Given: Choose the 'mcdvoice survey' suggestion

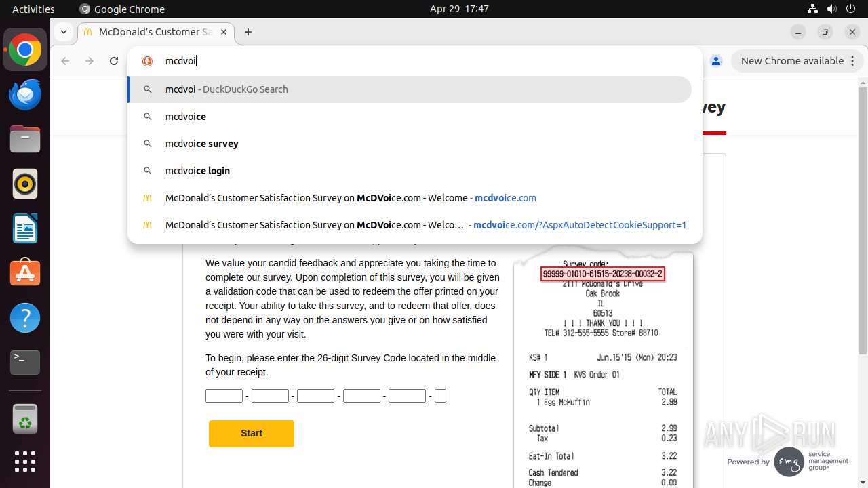Looking at the screenshot, I should pos(410,144).
